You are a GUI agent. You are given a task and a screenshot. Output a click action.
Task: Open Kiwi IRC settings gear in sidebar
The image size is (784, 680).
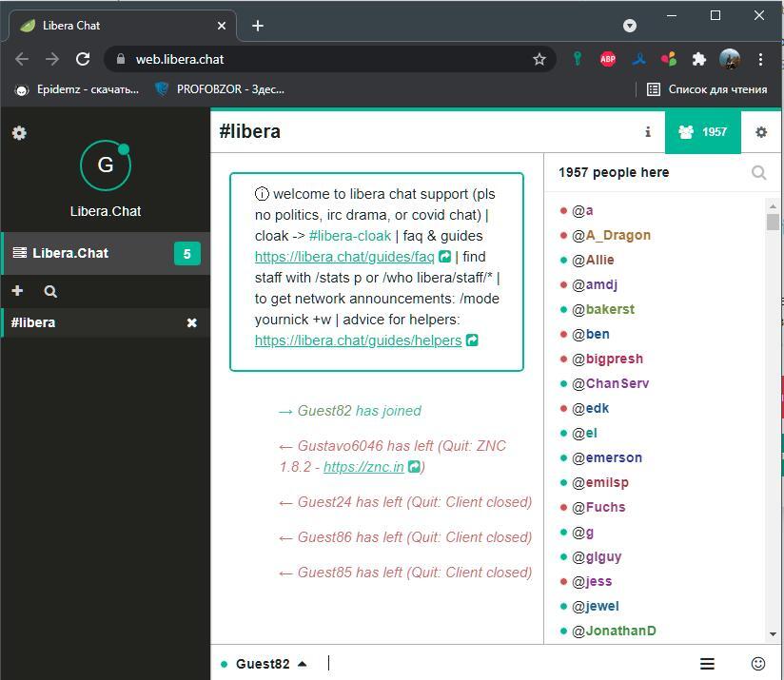coord(19,133)
